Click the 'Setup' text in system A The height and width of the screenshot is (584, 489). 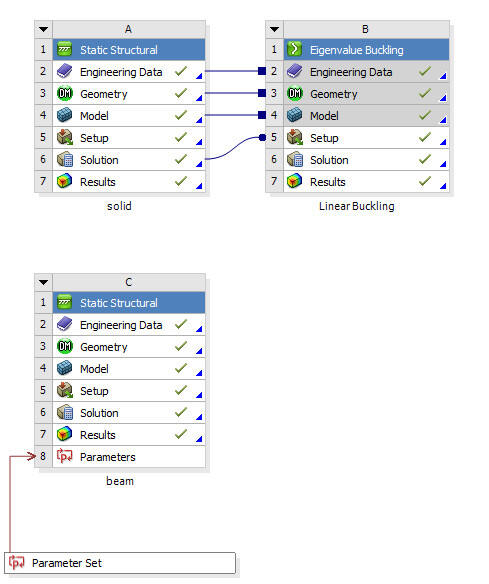coord(94,138)
